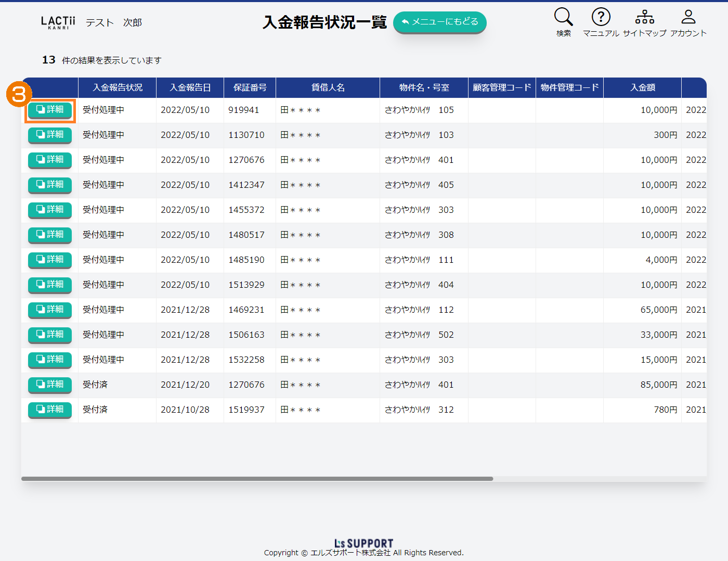Viewport: 728px width, 561px height.
Task: Show 詳細 for guarantee number 1455372
Action: point(50,210)
